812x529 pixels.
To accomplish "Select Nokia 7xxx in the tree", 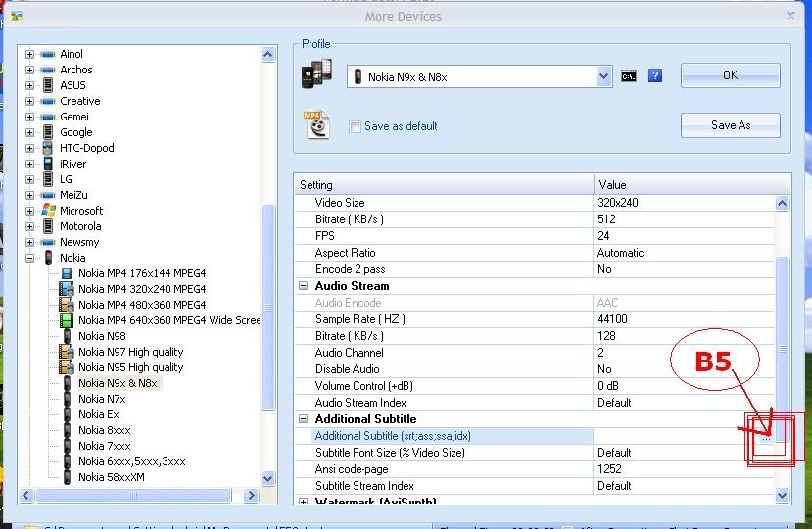I will click(x=104, y=446).
